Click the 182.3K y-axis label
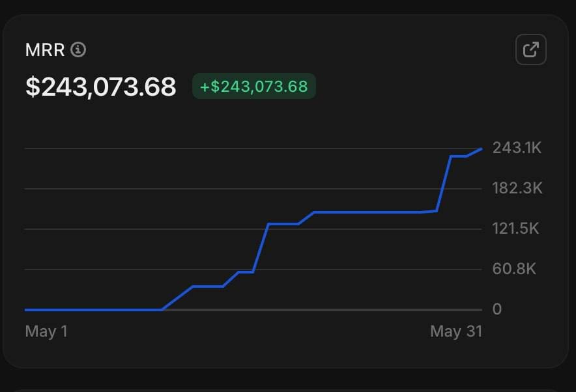This screenshot has height=392, width=576. point(517,188)
